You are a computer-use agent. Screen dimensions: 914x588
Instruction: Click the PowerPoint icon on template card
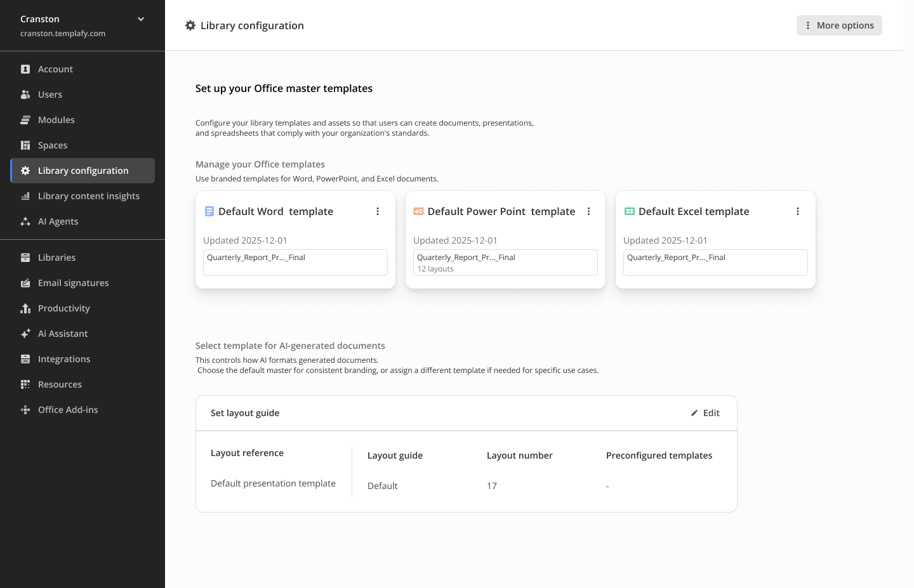point(418,211)
